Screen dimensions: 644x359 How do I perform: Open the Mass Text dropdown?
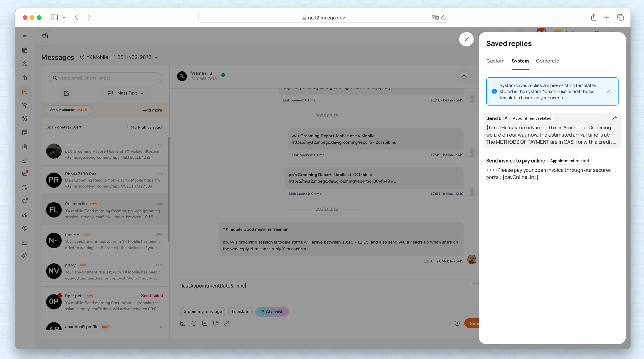(x=126, y=93)
